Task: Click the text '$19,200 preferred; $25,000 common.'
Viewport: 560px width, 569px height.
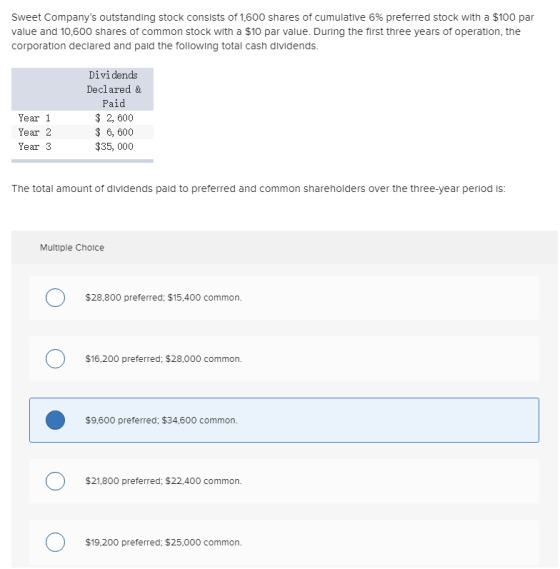Action: click(x=163, y=542)
